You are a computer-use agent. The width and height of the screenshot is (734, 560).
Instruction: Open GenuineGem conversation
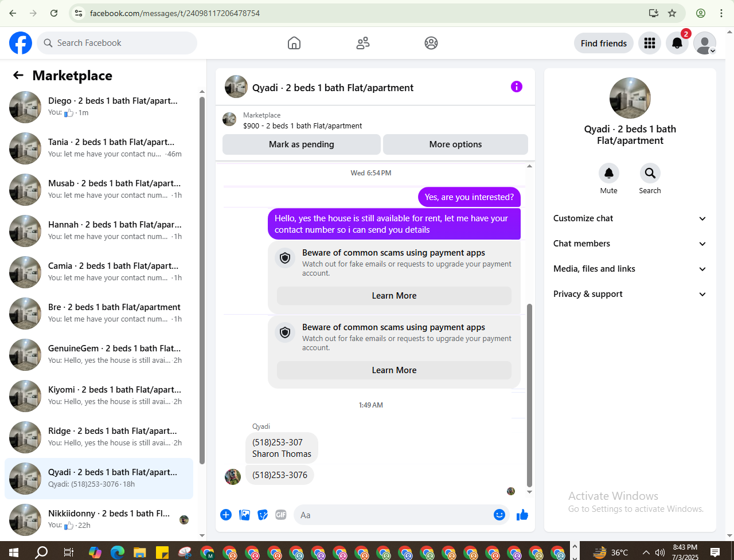[99, 354]
